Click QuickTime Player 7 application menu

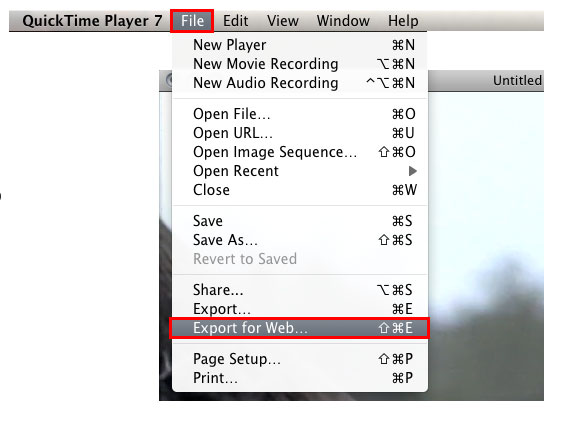92,21
